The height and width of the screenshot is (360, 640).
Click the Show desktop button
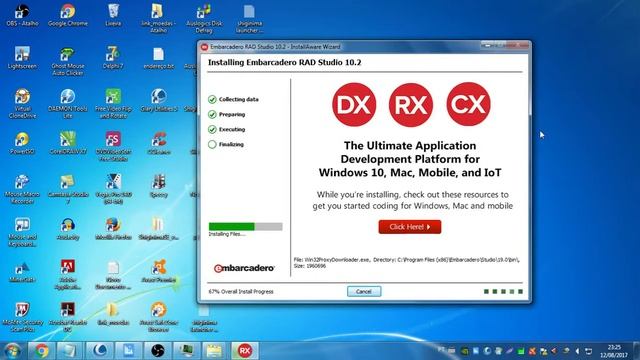[x=637, y=351]
